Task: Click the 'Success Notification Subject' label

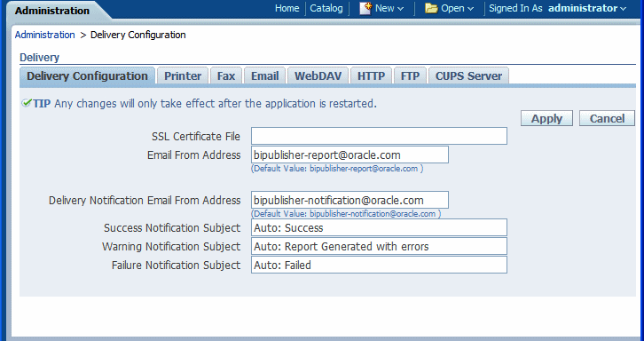Action: tap(172, 228)
